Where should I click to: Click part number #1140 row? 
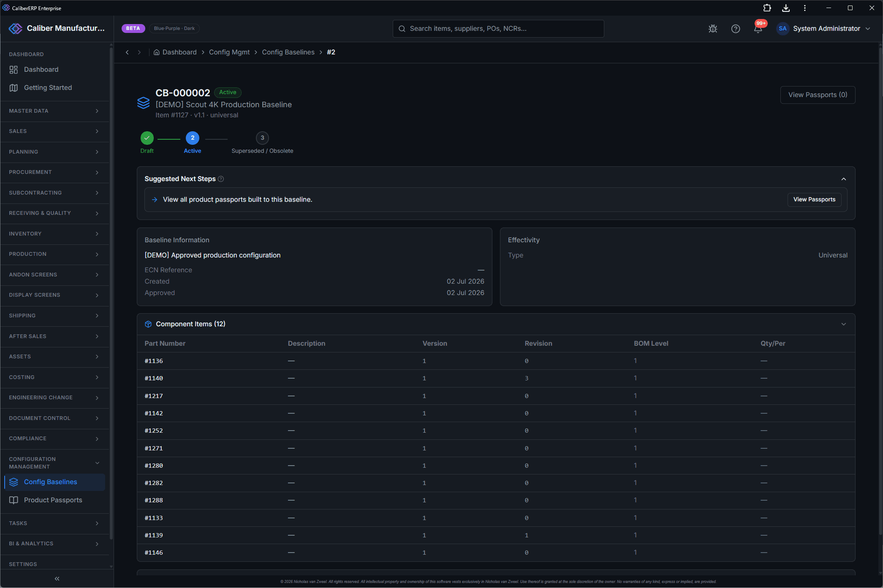(496, 378)
